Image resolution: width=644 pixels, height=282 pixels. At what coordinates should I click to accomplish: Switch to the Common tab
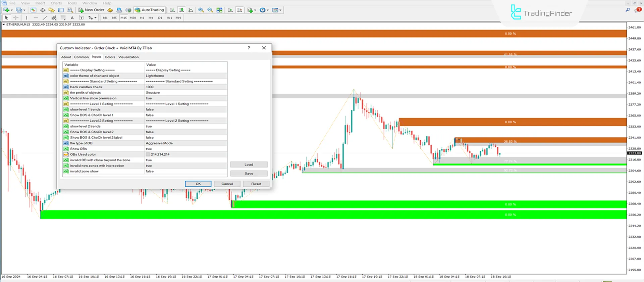point(82,57)
